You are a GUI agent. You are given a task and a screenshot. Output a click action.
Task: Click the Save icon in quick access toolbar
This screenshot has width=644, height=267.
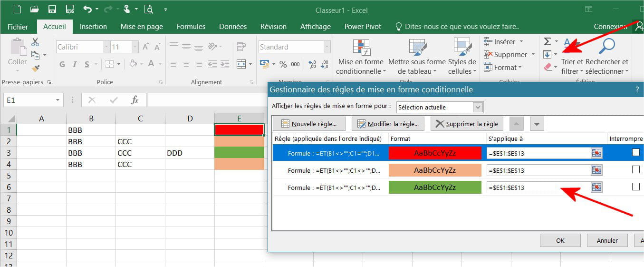point(52,9)
